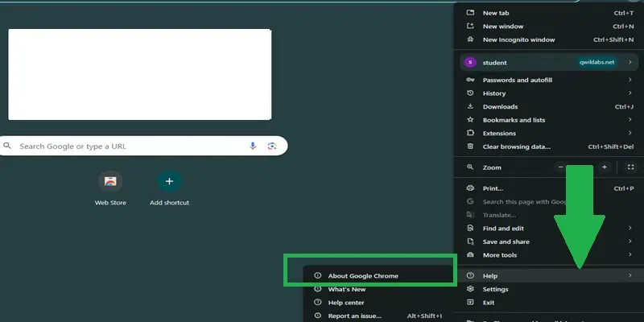Click the Downloads menu label
The height and width of the screenshot is (322, 644).
click(x=500, y=106)
